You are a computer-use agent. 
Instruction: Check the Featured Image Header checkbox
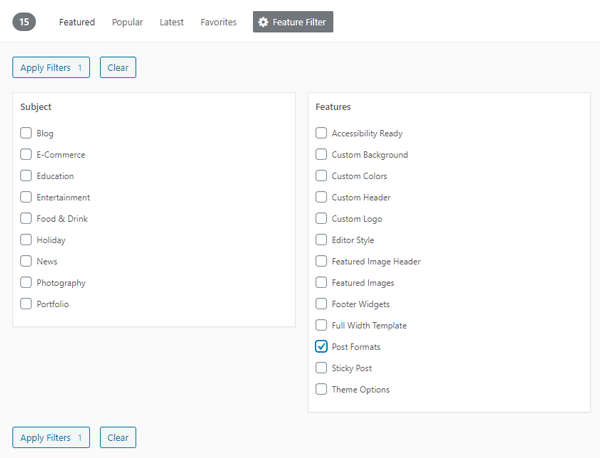(x=321, y=261)
